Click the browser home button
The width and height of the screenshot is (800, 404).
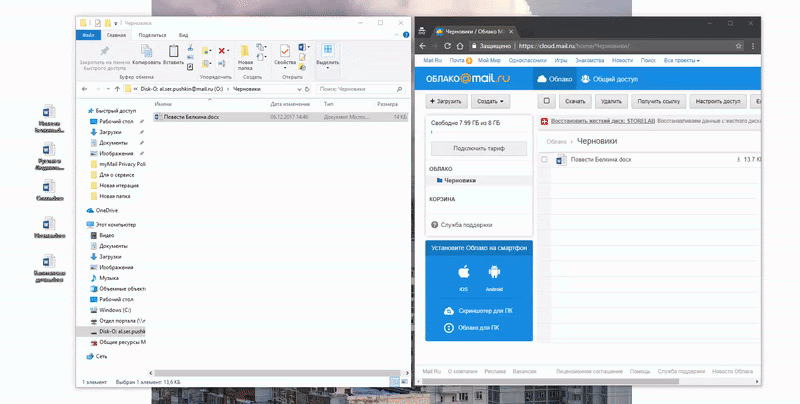click(460, 46)
